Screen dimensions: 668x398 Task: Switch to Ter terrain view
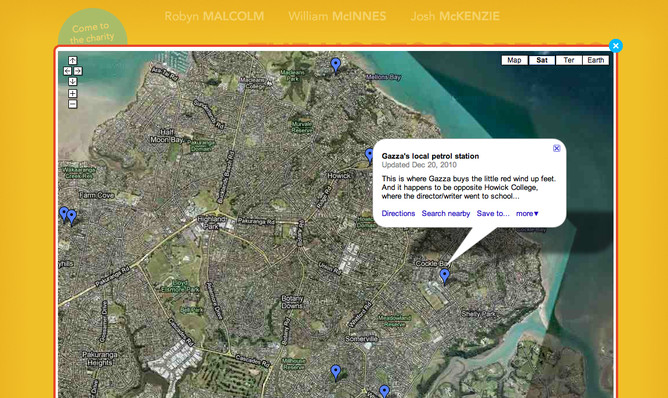(569, 60)
